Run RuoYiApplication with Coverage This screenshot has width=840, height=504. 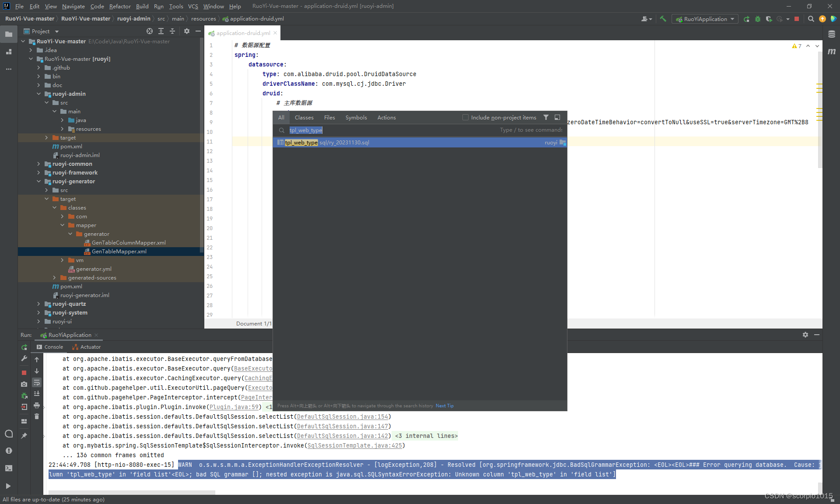769,19
